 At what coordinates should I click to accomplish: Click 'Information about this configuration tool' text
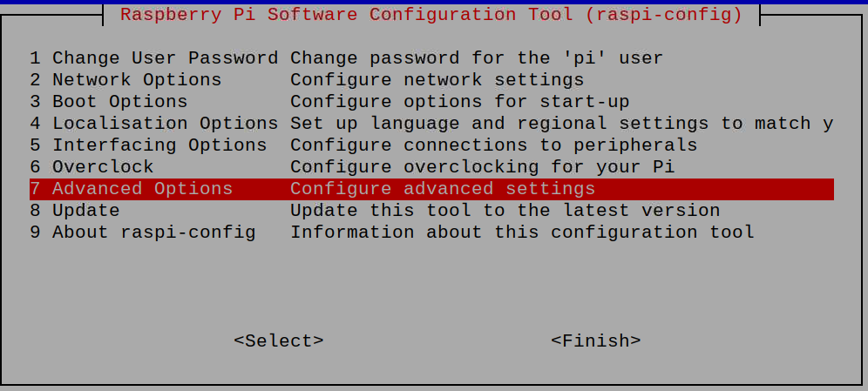(x=522, y=233)
